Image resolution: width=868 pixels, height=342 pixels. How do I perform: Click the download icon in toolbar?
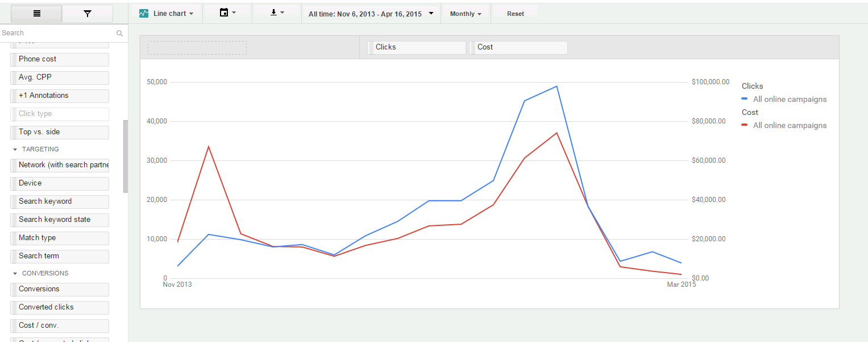pos(273,13)
